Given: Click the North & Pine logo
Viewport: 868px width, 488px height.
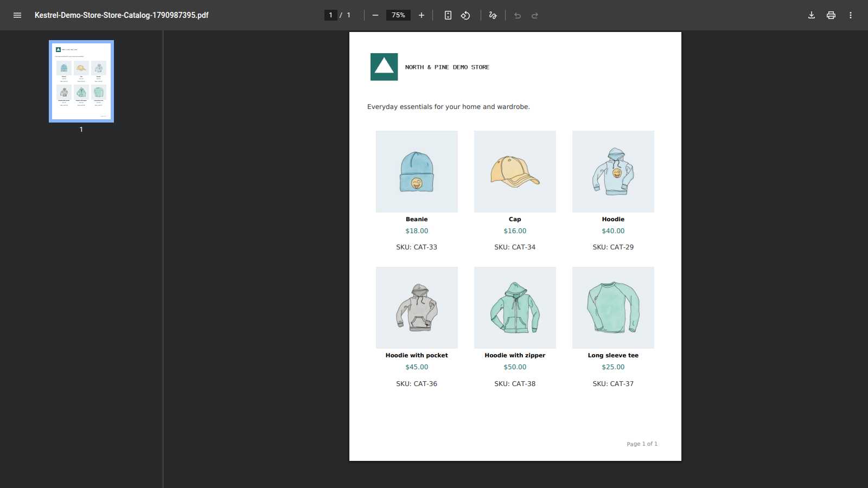Looking at the screenshot, I should click(x=384, y=67).
